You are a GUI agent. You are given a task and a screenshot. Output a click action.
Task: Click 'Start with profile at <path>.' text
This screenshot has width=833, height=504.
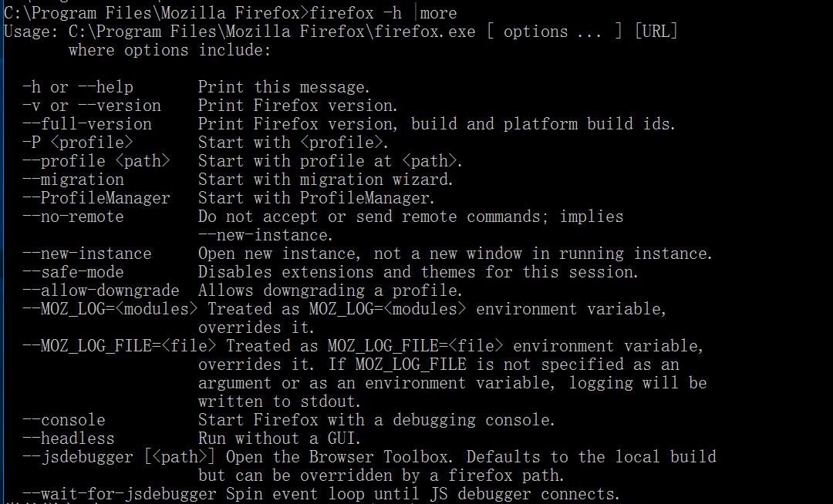pos(330,161)
